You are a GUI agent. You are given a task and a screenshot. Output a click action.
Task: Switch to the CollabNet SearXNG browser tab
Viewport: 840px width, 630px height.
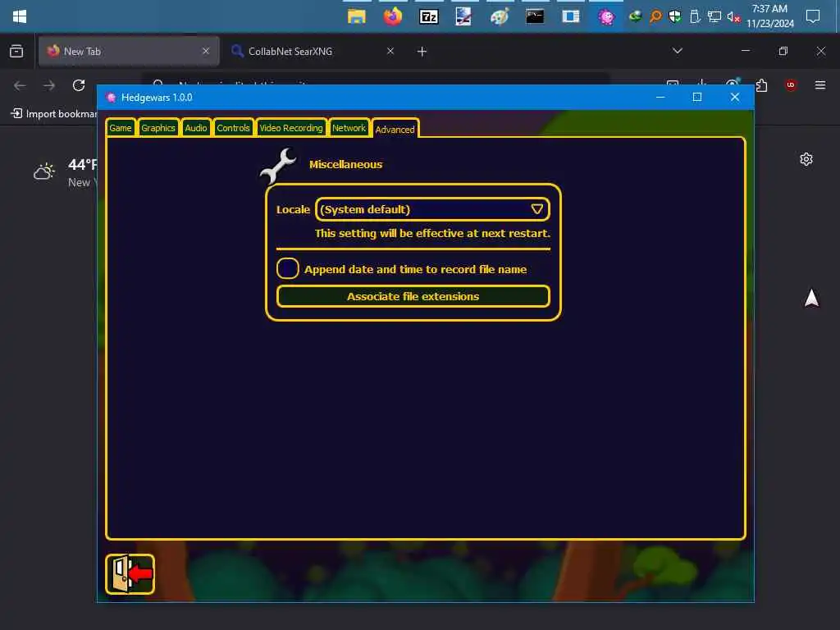click(313, 52)
